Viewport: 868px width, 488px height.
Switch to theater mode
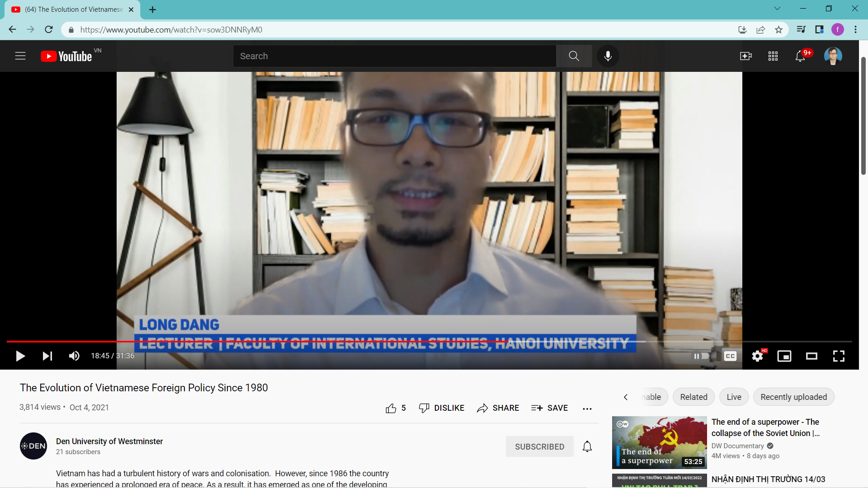tap(811, 356)
